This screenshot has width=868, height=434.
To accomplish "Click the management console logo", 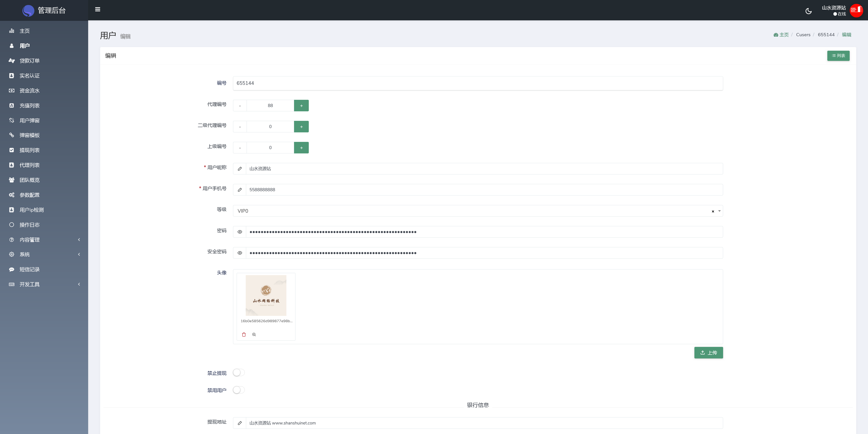I will [x=28, y=10].
